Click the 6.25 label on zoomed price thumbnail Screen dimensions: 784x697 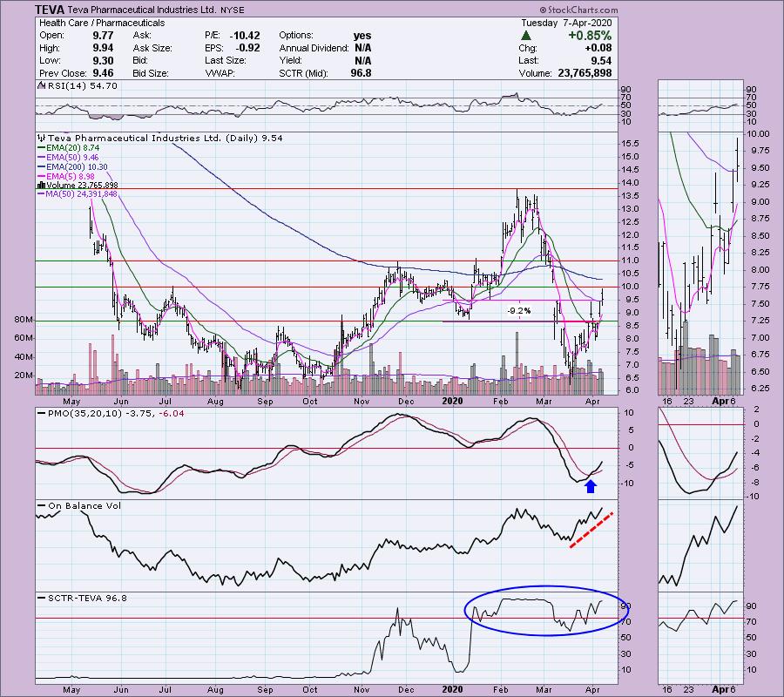pyautogui.click(x=758, y=388)
